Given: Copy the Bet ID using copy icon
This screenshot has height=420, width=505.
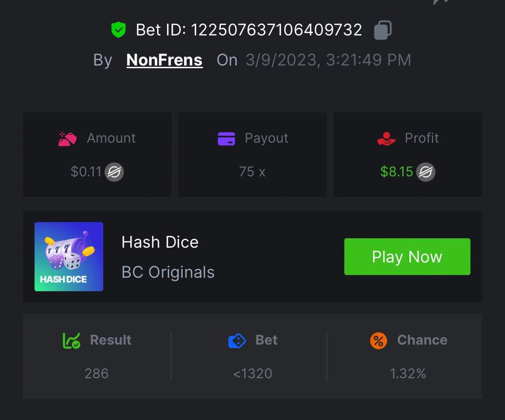Looking at the screenshot, I should pyautogui.click(x=383, y=30).
